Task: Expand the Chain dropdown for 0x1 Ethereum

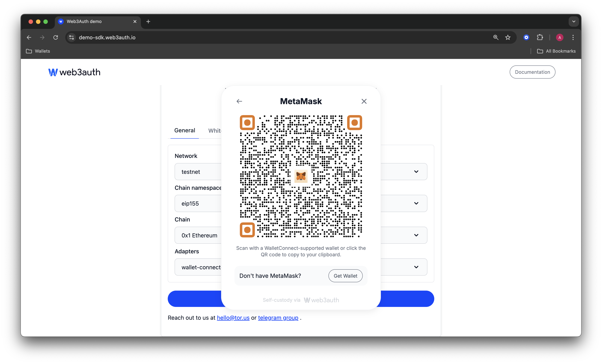Action: [x=416, y=235]
